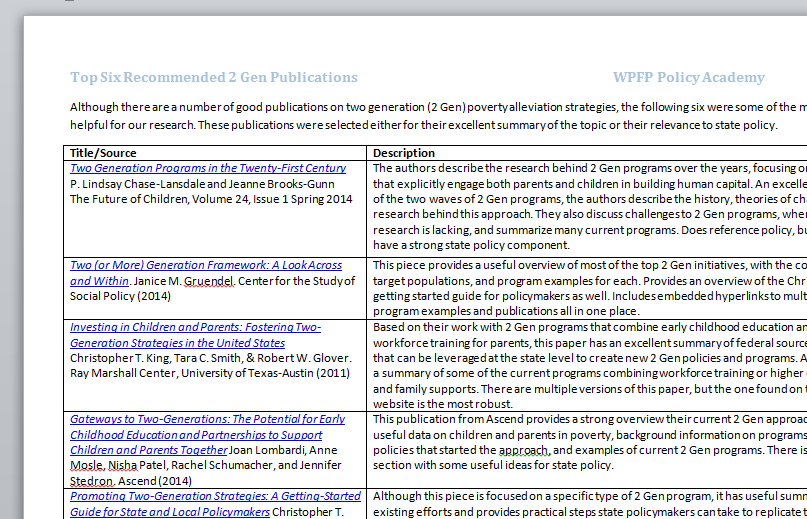Click description starting 'This publication from Ascend'

pyautogui.click(x=590, y=442)
